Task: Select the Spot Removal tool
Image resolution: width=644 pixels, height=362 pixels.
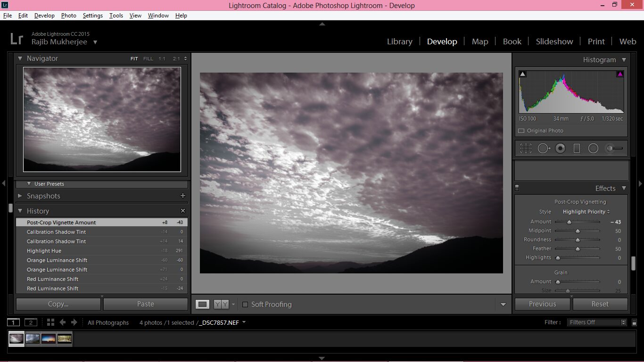Action: 544,148
